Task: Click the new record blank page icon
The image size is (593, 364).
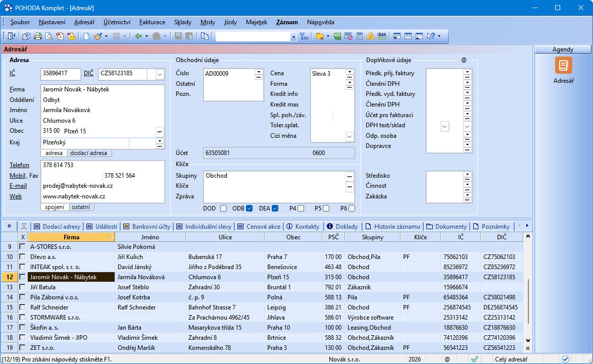Action: click(x=86, y=36)
